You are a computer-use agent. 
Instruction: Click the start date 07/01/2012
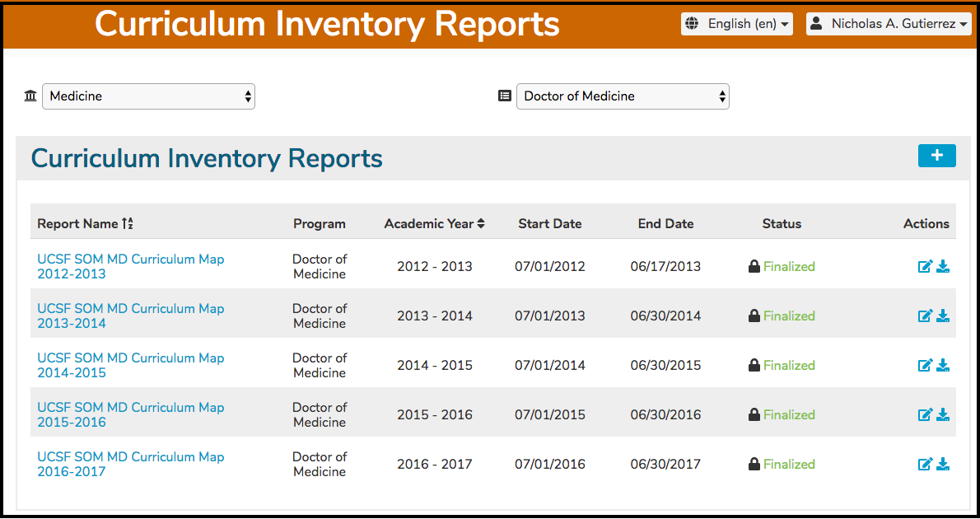550,267
